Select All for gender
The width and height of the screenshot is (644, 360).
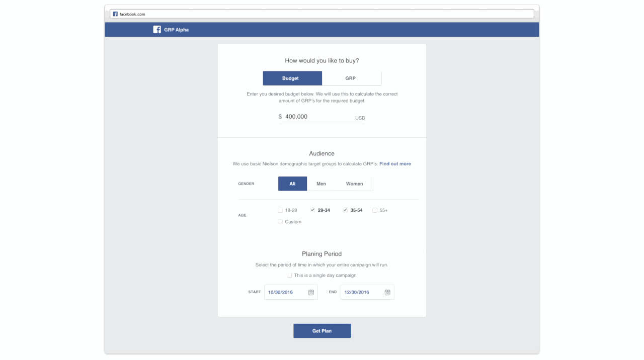pyautogui.click(x=292, y=184)
